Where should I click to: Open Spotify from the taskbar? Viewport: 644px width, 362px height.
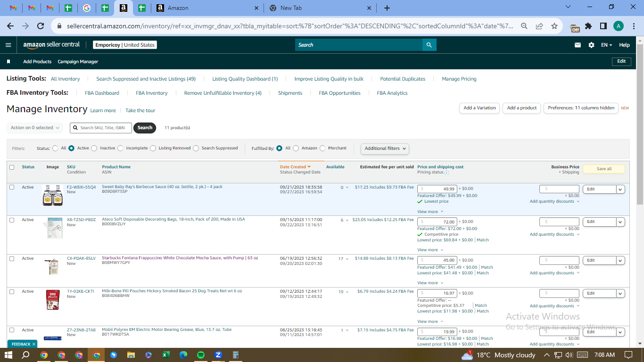(201, 355)
